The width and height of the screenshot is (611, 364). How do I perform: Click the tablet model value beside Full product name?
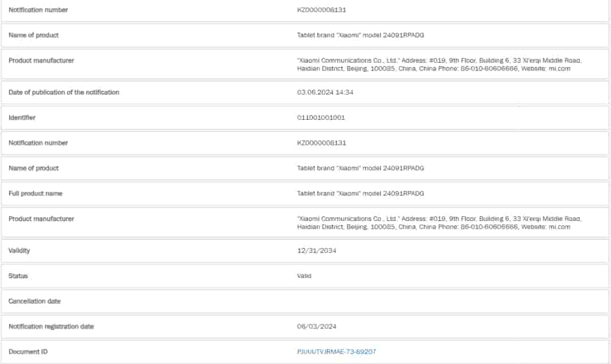point(360,193)
